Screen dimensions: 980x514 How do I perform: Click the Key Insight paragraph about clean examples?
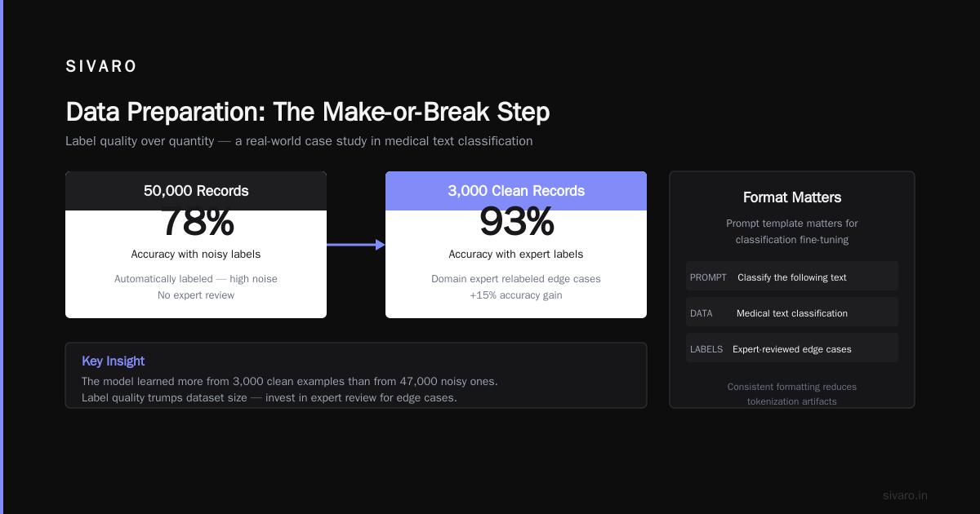290,390
